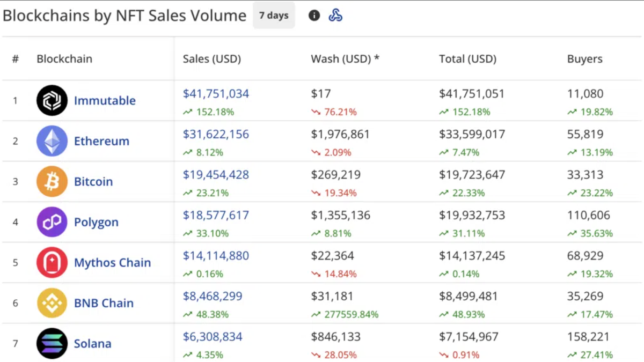Click BNB Chain sales value $8,468,299
Image resolution: width=644 pixels, height=362 pixels.
[213, 296]
